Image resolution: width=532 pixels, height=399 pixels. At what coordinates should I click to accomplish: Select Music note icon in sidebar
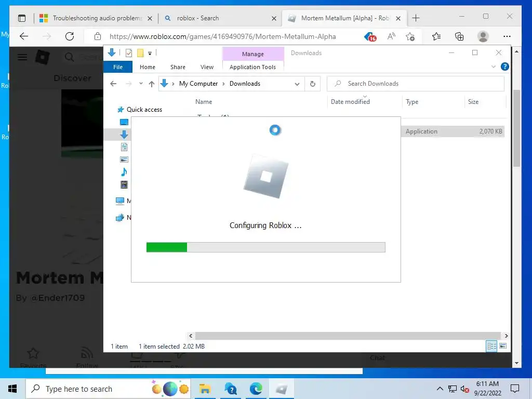[x=124, y=172]
